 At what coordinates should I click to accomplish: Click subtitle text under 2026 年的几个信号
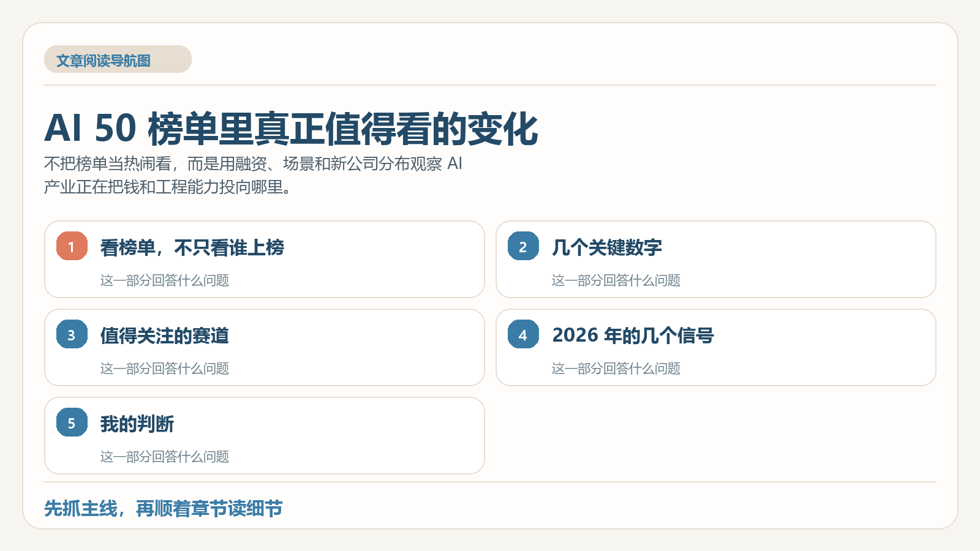tap(616, 369)
